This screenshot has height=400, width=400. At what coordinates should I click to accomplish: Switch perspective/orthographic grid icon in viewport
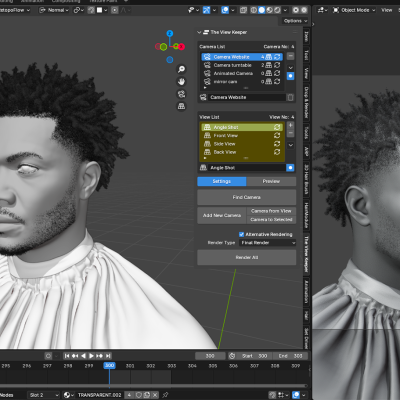181,106
